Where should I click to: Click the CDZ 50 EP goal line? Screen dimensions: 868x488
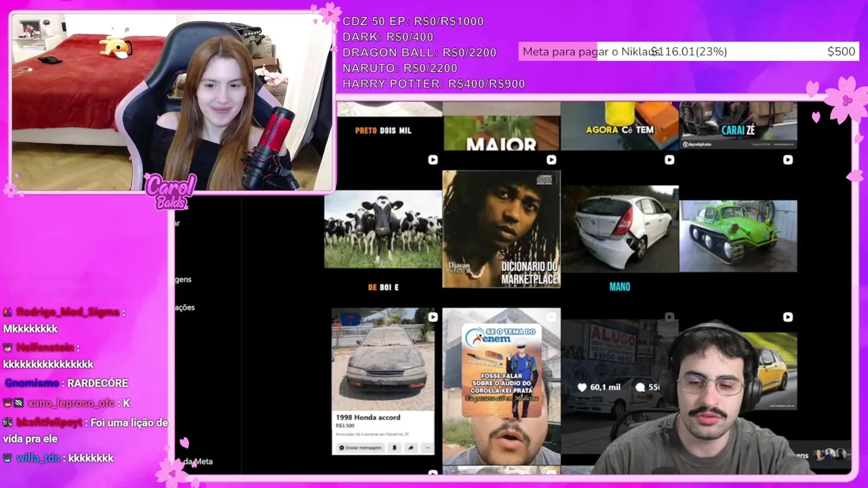413,21
